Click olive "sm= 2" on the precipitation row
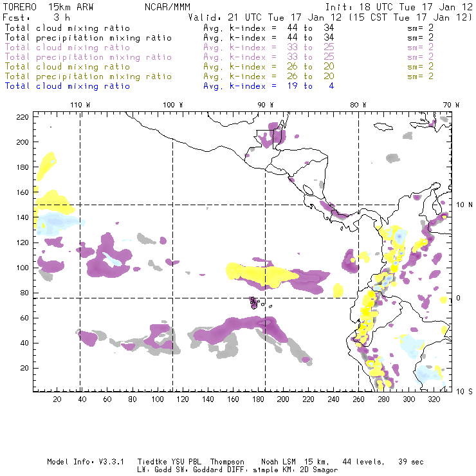Image resolution: width=476 pixels, height=476 pixels. click(x=421, y=77)
